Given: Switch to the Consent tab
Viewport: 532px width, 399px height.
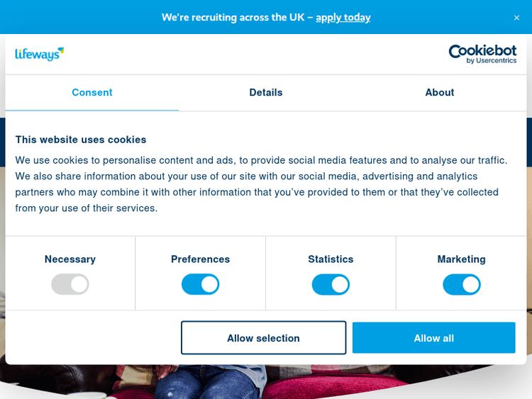Looking at the screenshot, I should pyautogui.click(x=92, y=93).
